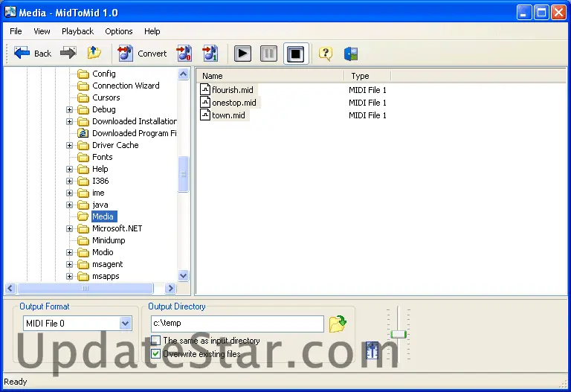Select the Media folder in tree
This screenshot has width=571, height=392.
pos(103,216)
